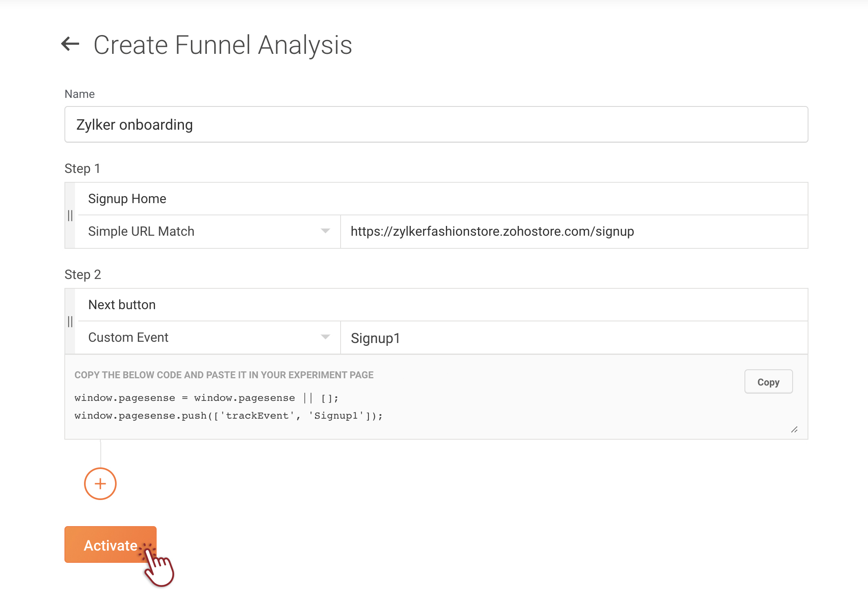Click the code box resize handle

[x=794, y=430]
